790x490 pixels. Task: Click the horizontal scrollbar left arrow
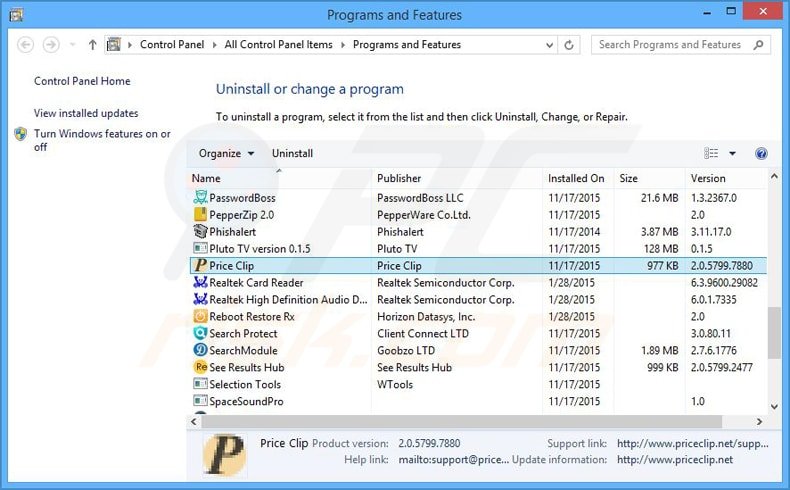coord(194,422)
